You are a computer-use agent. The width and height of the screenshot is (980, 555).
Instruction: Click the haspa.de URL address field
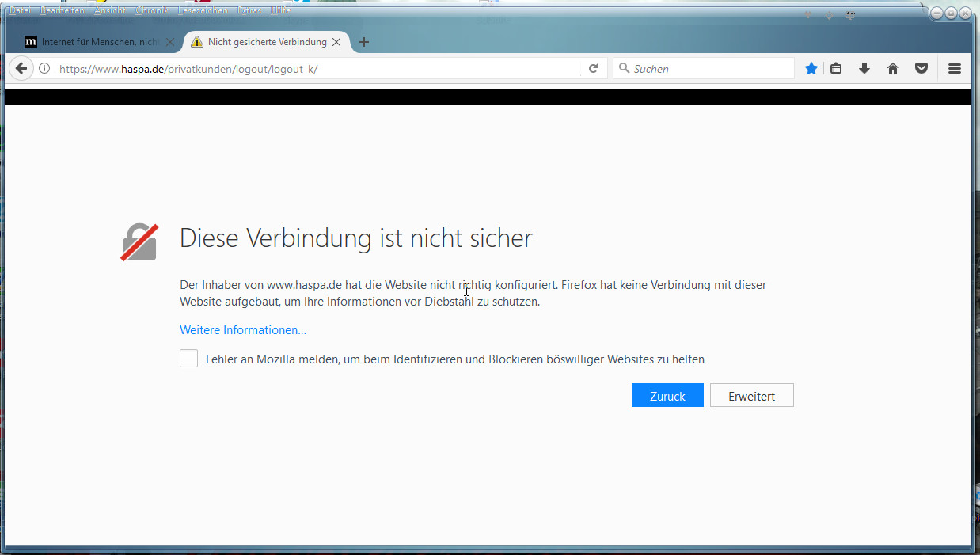coord(317,69)
